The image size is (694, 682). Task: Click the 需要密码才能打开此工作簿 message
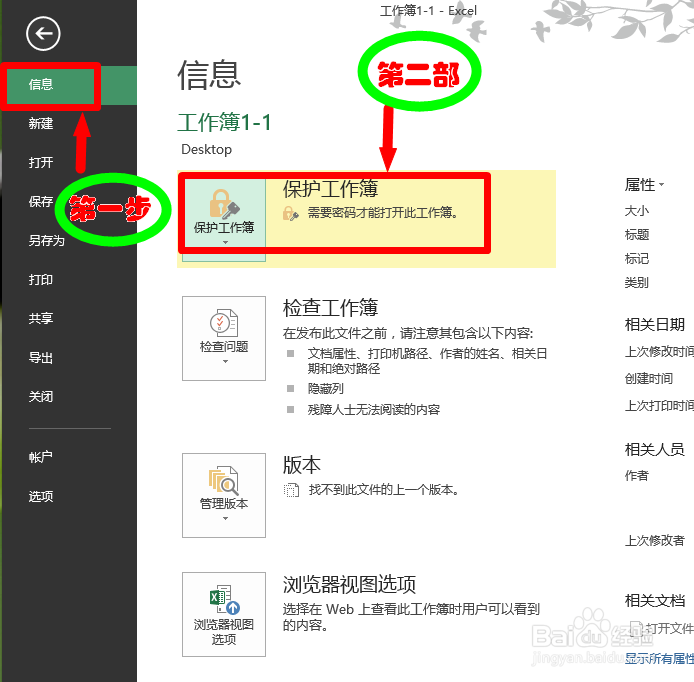click(383, 213)
